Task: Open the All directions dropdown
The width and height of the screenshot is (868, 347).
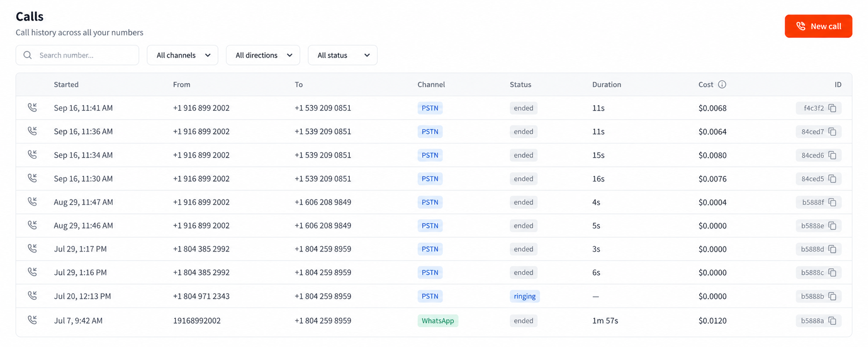Action: pyautogui.click(x=263, y=55)
